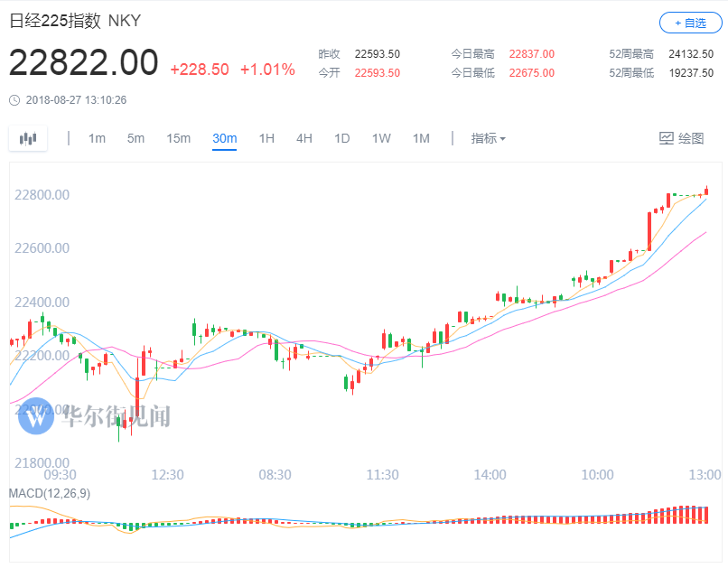Viewport: 728px width, 568px height.
Task: Select the 30m interval tab
Action: (225, 138)
